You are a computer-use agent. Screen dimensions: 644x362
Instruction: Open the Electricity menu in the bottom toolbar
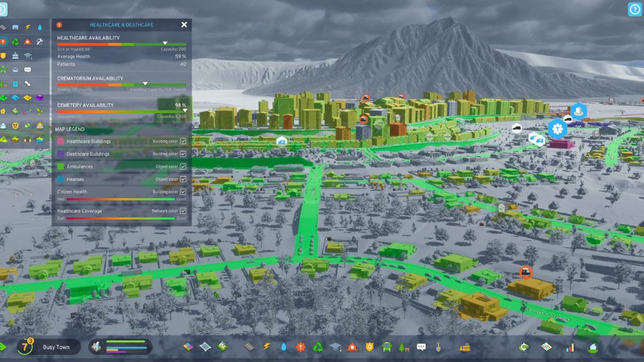pos(267,347)
